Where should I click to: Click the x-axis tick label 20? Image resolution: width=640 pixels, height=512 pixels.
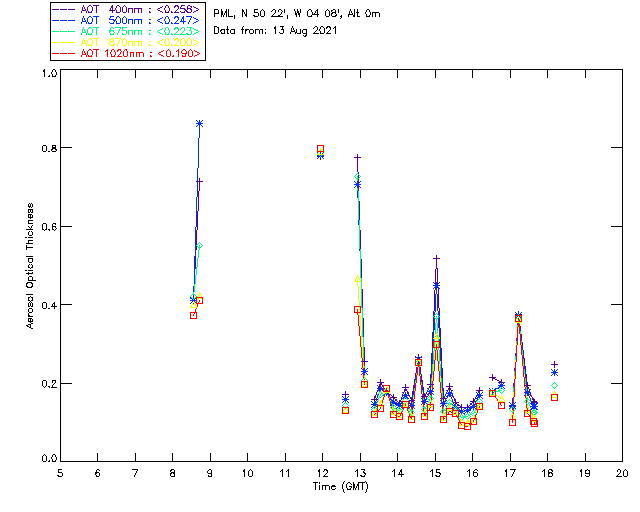point(622,472)
